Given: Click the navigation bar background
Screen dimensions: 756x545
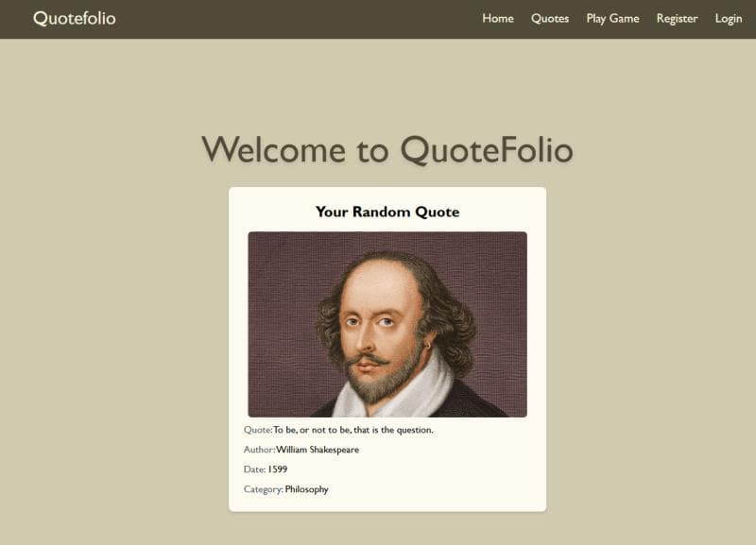Looking at the screenshot, I should coord(283,18).
